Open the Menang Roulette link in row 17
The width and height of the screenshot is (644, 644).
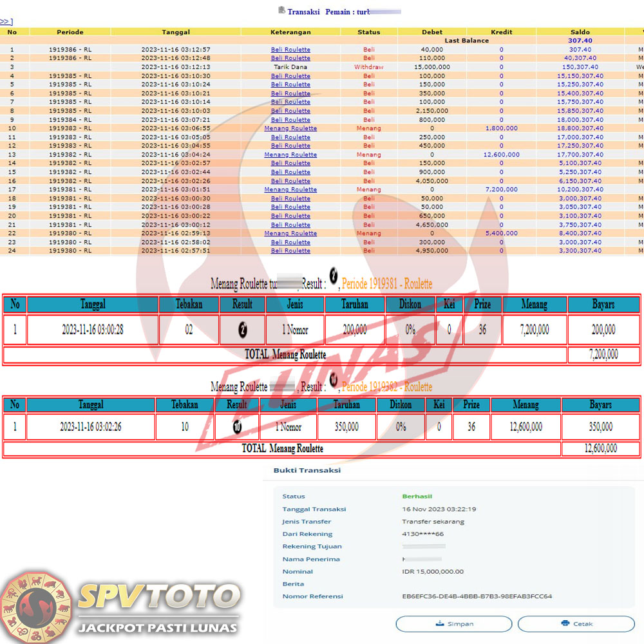[x=290, y=189]
